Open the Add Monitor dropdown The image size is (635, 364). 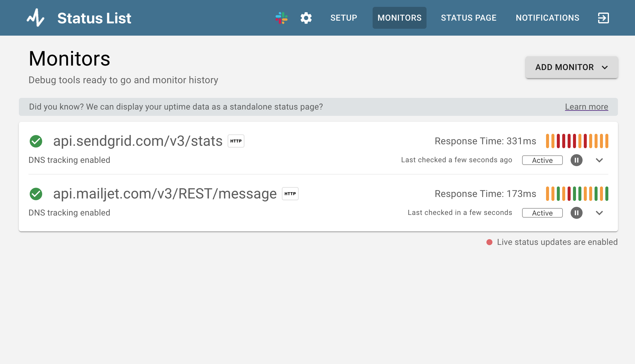tap(571, 67)
